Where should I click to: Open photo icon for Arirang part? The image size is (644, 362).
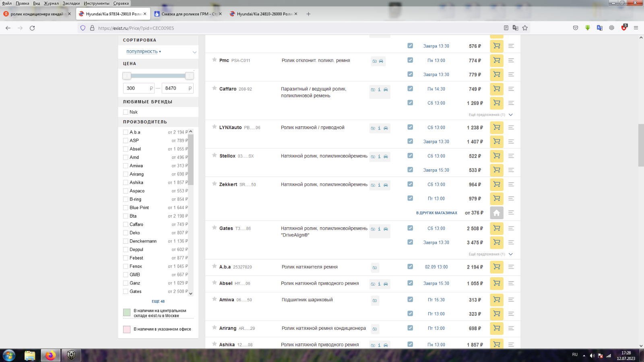pos(375,329)
